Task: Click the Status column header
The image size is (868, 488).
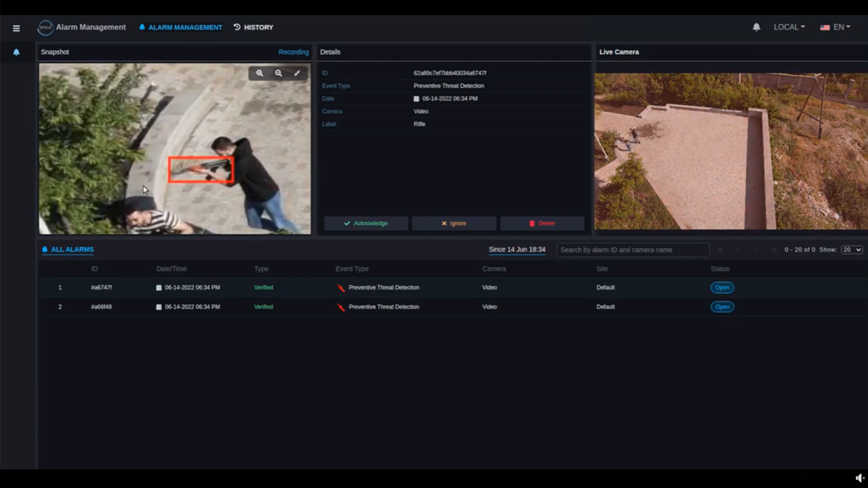Action: point(720,269)
